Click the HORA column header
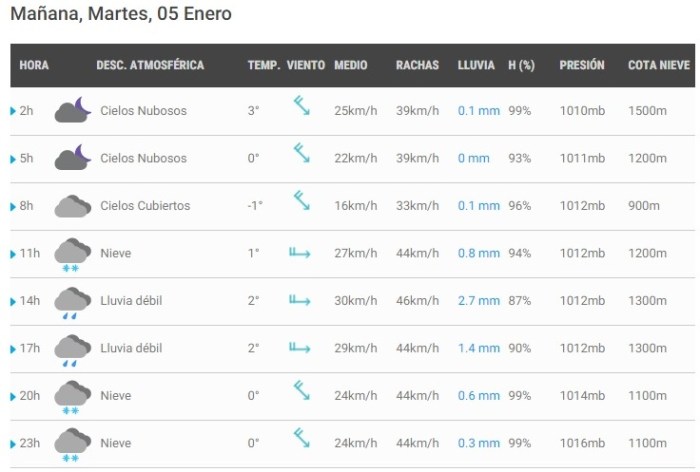Screen dimensions: 700x472 34,66
